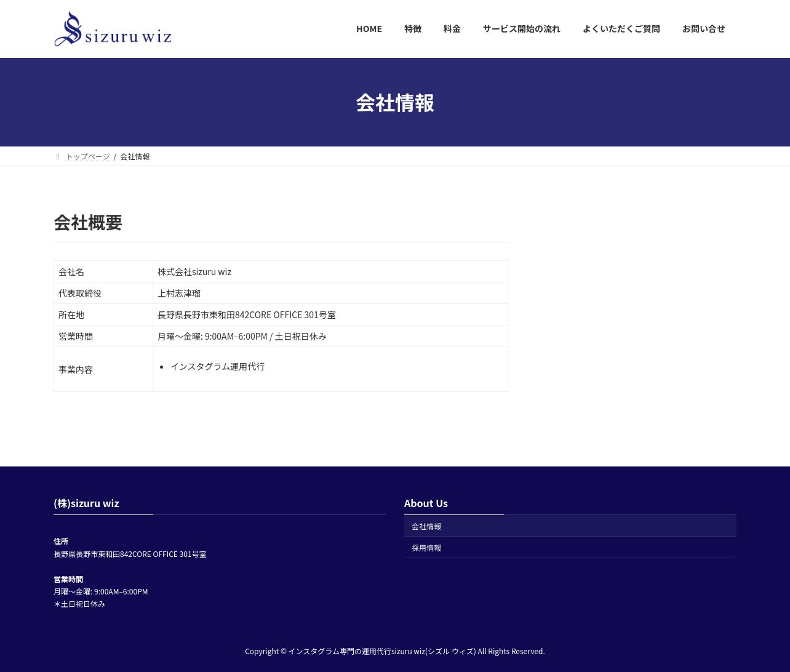Click the breadcrumb home icon
Viewport: 790px width, 672px height.
click(x=58, y=157)
